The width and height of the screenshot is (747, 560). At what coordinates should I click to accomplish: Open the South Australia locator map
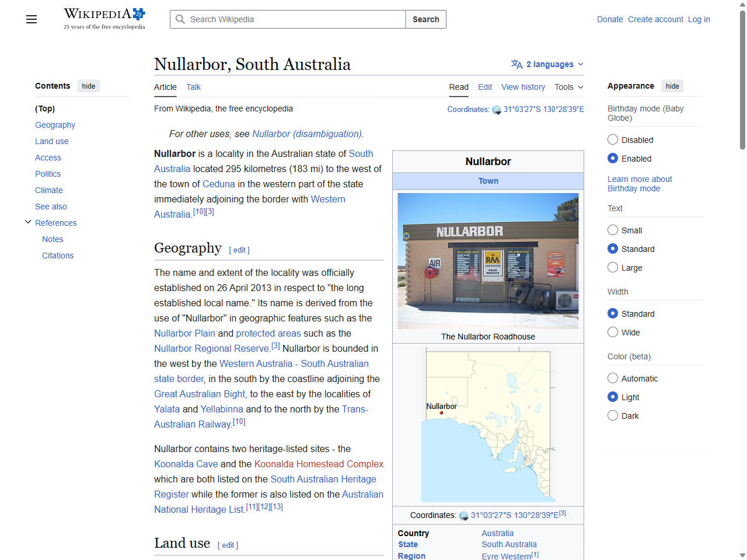488,425
